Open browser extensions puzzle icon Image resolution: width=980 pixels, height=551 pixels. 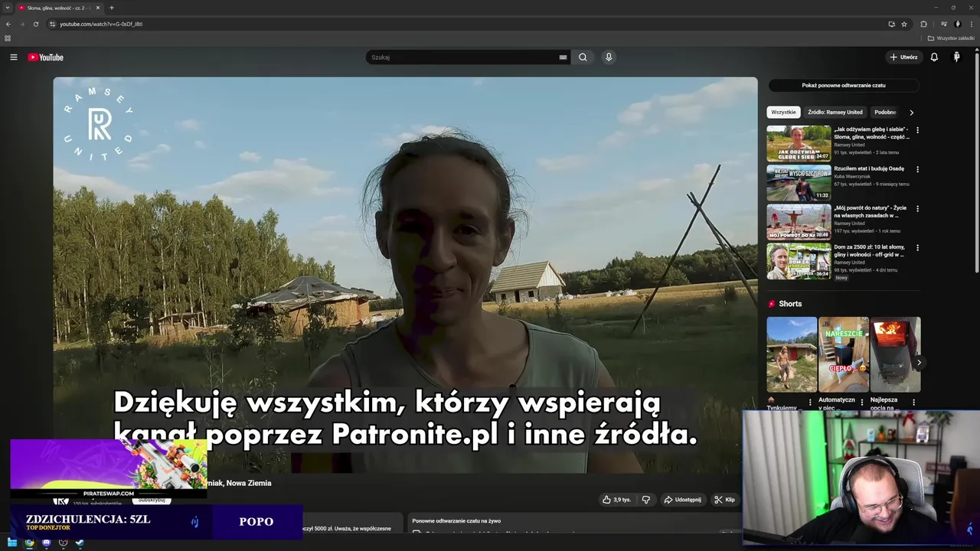click(923, 24)
